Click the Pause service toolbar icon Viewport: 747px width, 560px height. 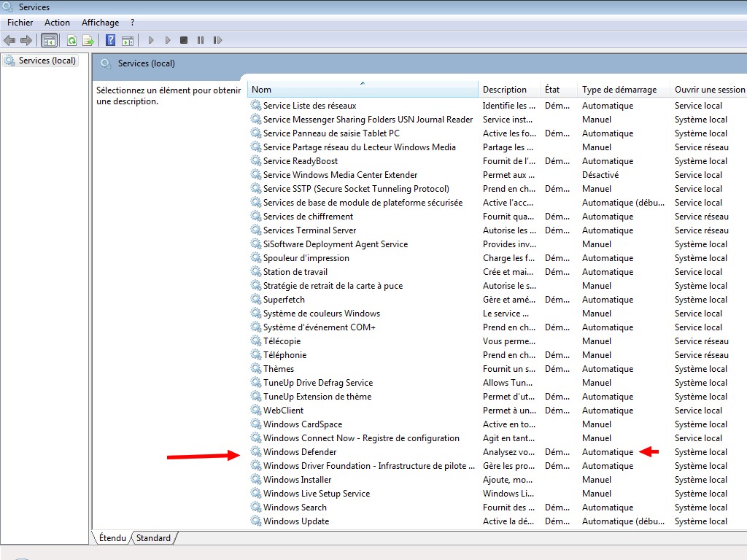point(200,40)
